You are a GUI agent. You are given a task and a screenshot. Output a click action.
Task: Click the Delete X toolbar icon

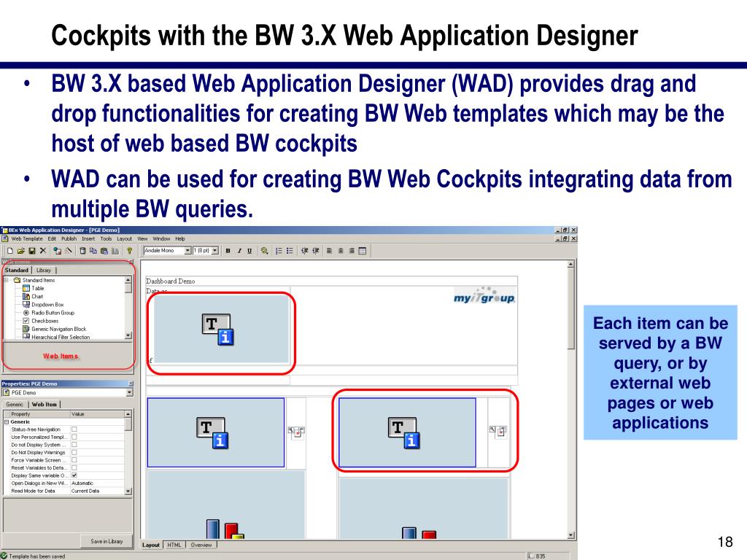pos(43,251)
